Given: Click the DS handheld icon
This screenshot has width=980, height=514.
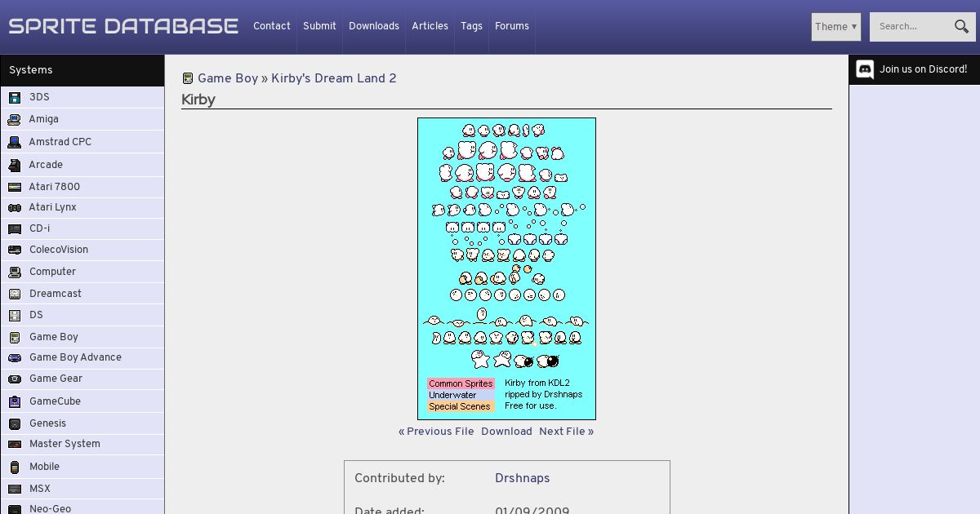Looking at the screenshot, I should click(15, 315).
